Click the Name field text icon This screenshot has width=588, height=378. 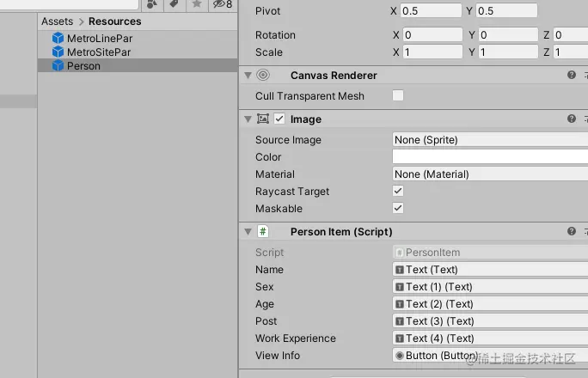(400, 270)
